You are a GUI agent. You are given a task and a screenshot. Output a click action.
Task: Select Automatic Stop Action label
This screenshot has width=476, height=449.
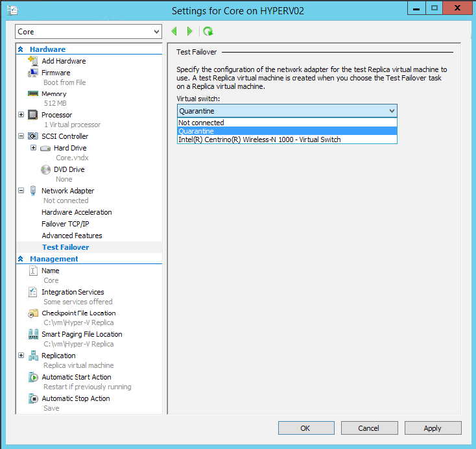(76, 398)
